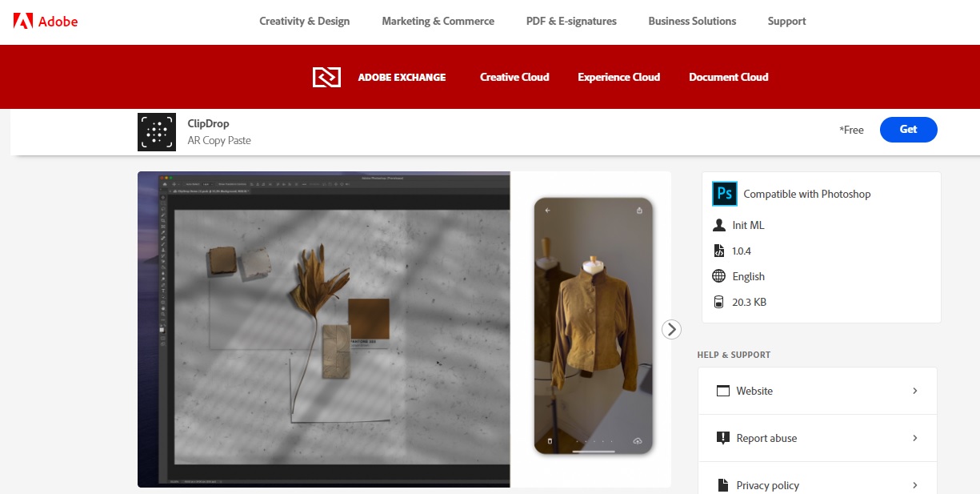
Task: Click the version file icon
Action: [718, 251]
